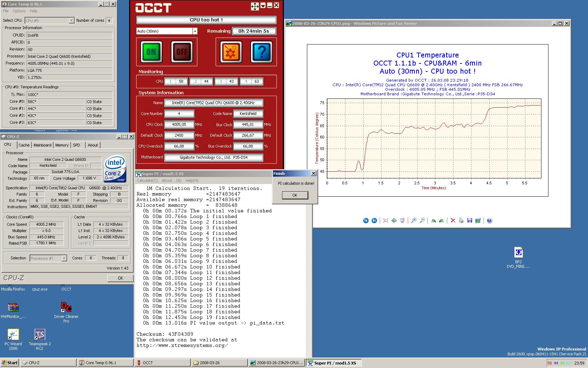The image size is (588, 368).
Task: Open Core Temp Options menu
Action: pos(19,11)
